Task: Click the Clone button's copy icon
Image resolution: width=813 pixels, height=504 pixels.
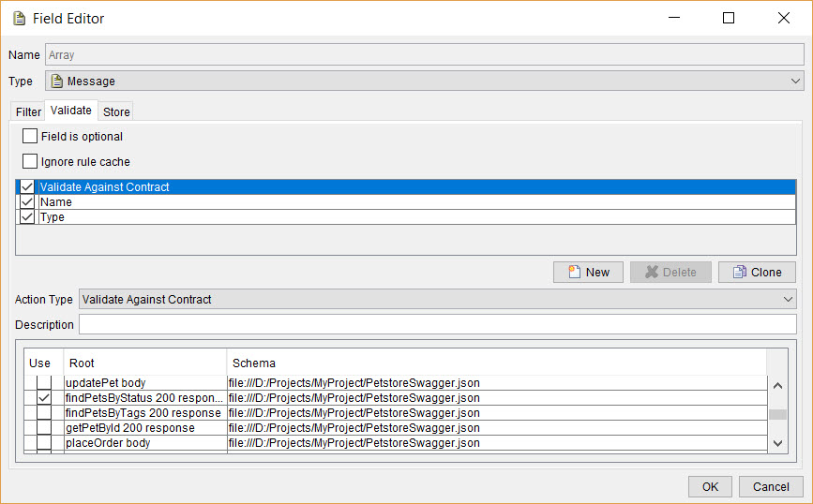Action: pos(739,272)
